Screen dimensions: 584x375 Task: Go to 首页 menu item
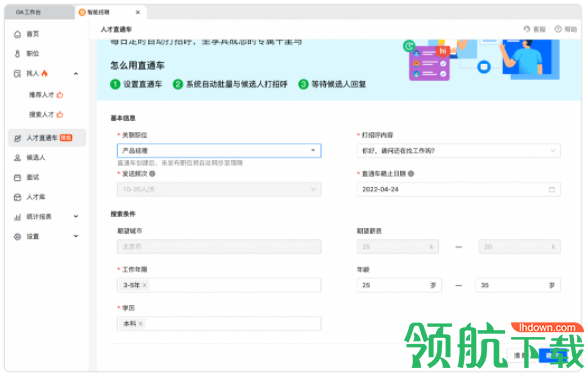[33, 34]
